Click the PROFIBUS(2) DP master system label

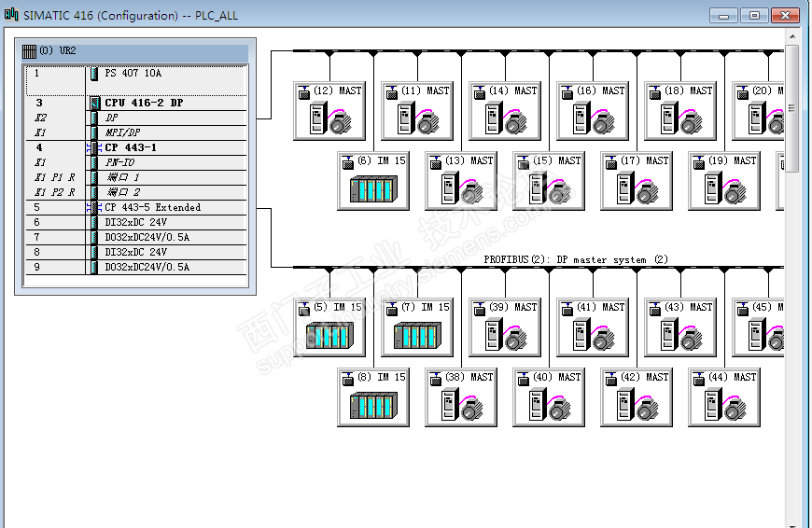point(576,259)
